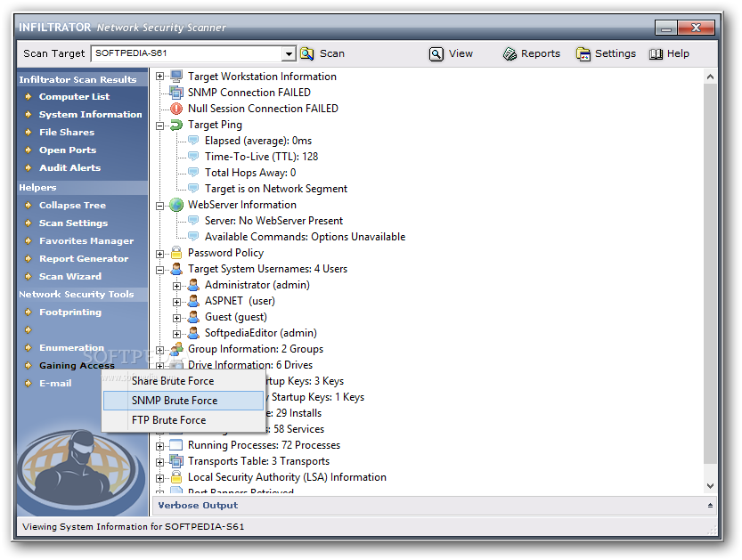This screenshot has width=742, height=560.
Task: Click the Help book icon
Action: [656, 54]
